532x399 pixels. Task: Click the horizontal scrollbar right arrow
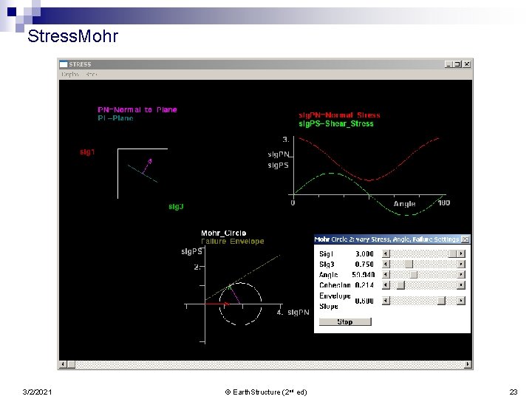coord(468,364)
